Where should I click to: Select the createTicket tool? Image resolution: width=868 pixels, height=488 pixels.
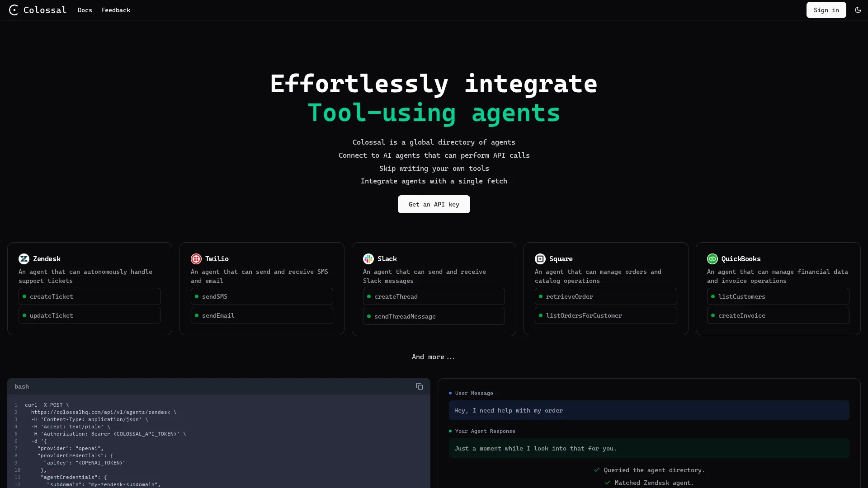[x=90, y=296]
